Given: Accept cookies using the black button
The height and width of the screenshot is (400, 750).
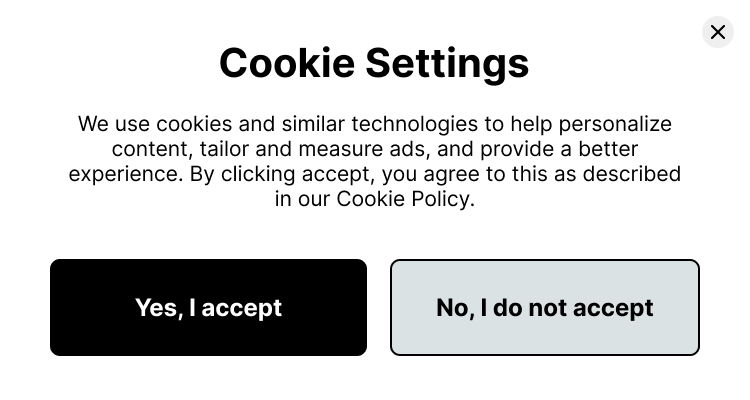Looking at the screenshot, I should pos(208,308).
